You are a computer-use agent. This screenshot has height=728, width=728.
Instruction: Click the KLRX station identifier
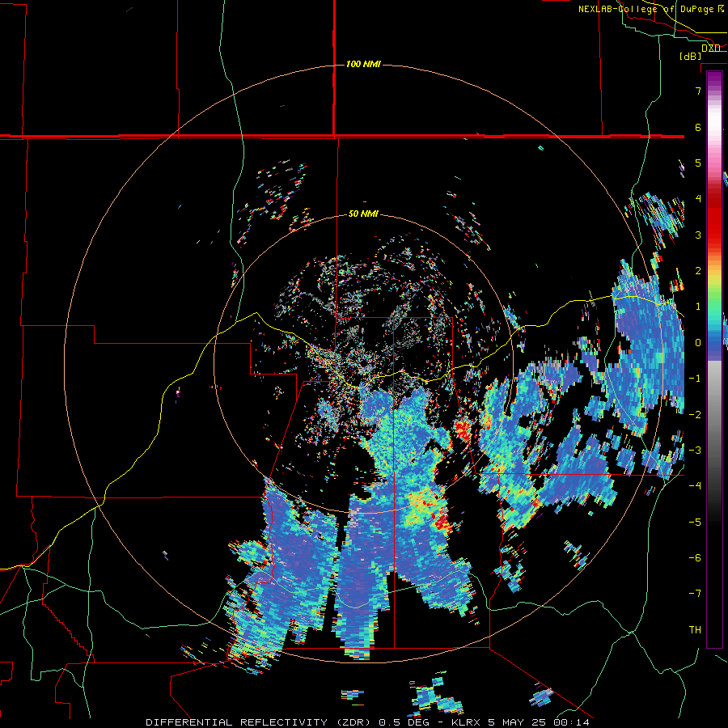pyautogui.click(x=467, y=722)
